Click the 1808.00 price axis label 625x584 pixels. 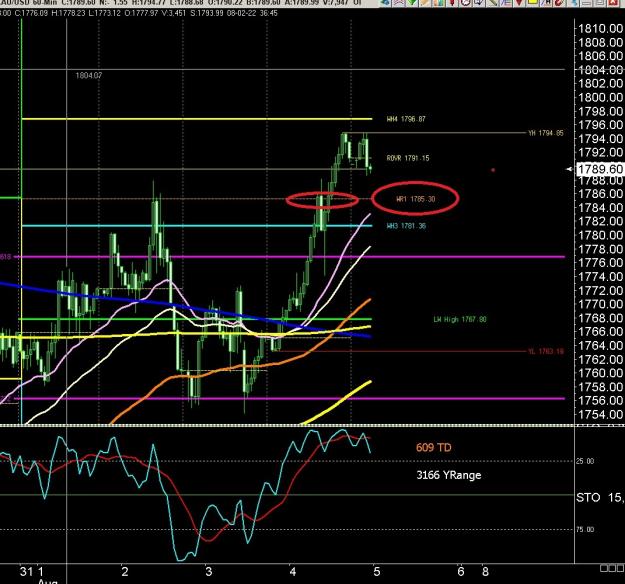point(600,42)
